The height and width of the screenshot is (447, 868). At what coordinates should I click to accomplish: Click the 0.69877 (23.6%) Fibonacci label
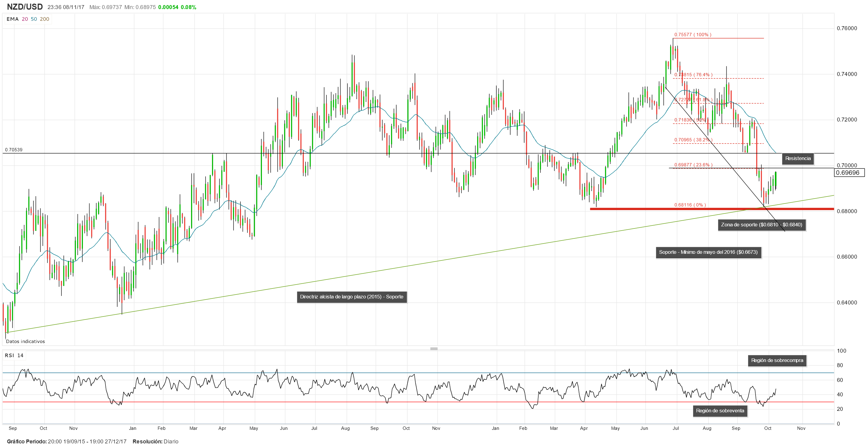pos(693,165)
